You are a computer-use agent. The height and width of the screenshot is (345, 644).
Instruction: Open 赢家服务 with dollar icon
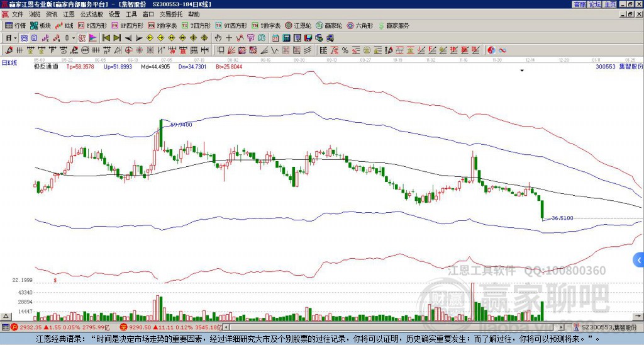click(394, 25)
